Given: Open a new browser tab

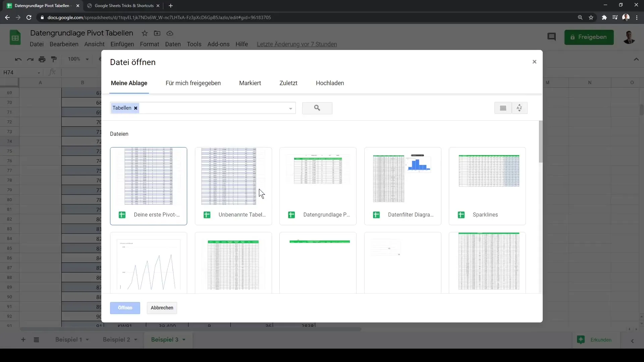Looking at the screenshot, I should 171,6.
